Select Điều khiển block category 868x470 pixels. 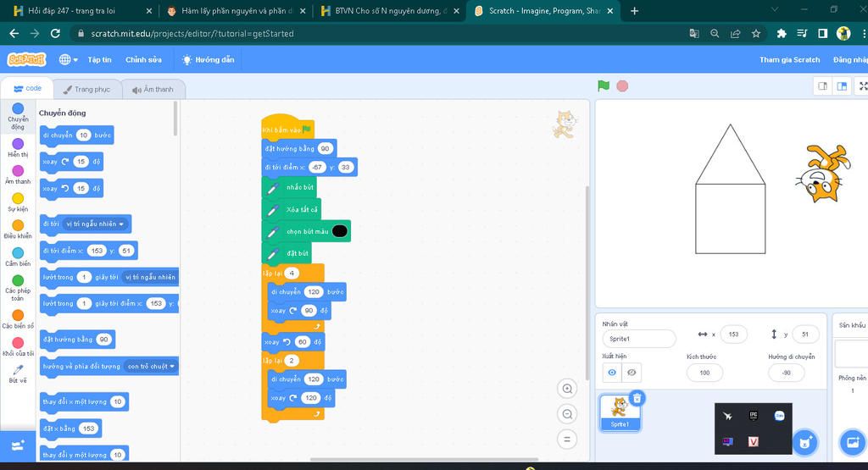click(x=18, y=229)
